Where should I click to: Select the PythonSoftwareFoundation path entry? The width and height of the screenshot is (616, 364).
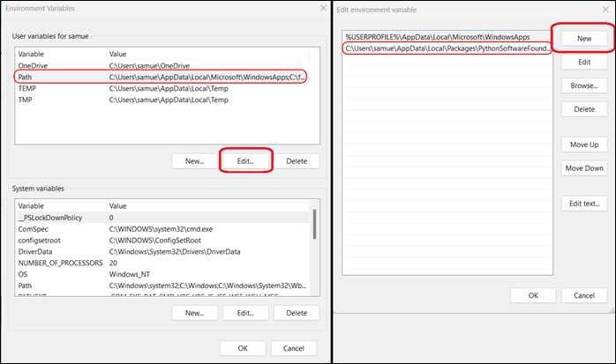[447, 48]
